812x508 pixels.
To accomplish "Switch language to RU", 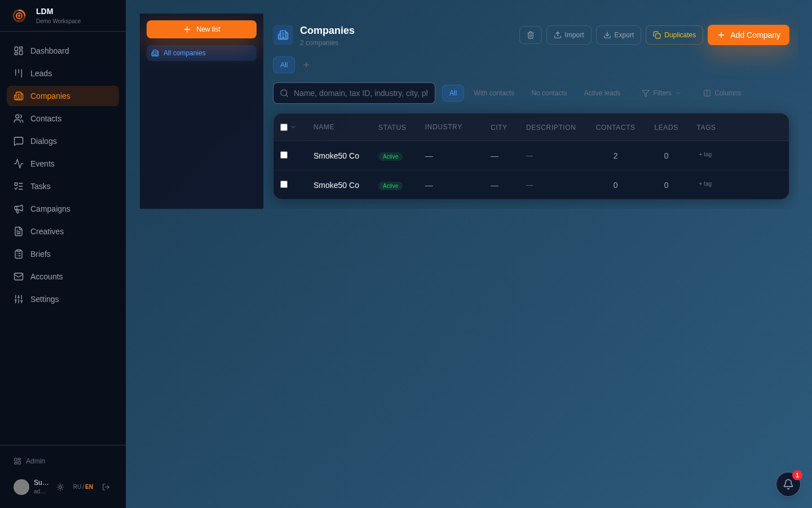I will click(x=77, y=487).
